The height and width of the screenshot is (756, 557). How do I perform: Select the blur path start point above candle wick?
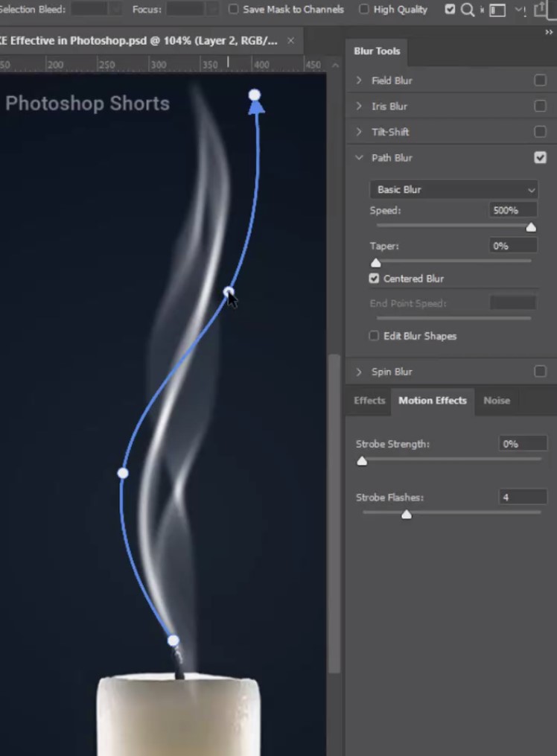(174, 641)
